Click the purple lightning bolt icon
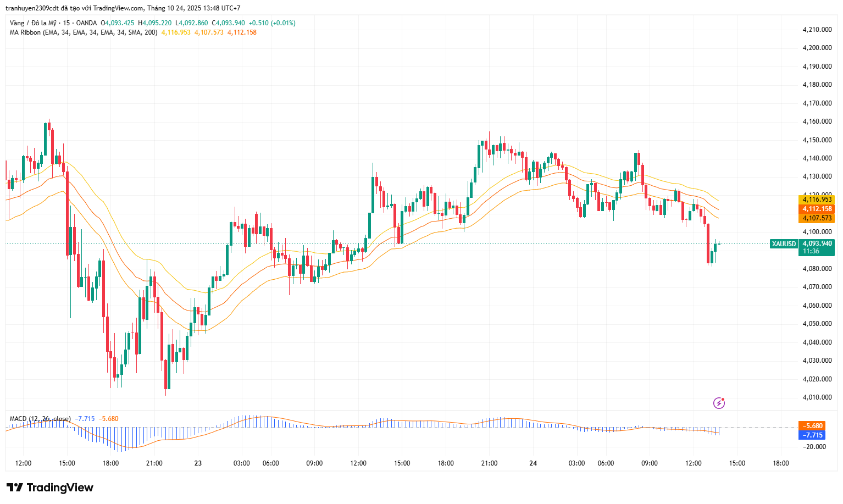Image resolution: width=843 pixels, height=504 pixels. 719,403
